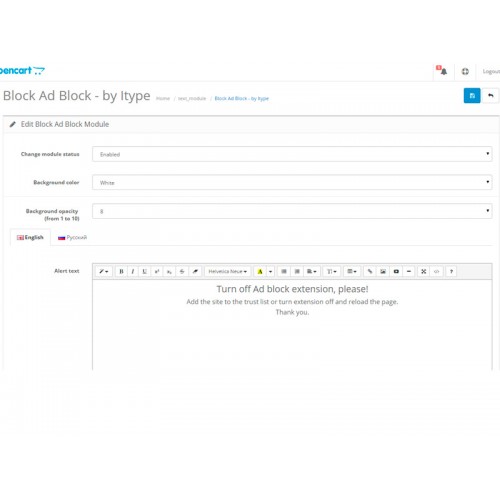The image size is (500, 500).
Task: Toggle italic formatting in editor toolbar
Action: [x=133, y=271]
